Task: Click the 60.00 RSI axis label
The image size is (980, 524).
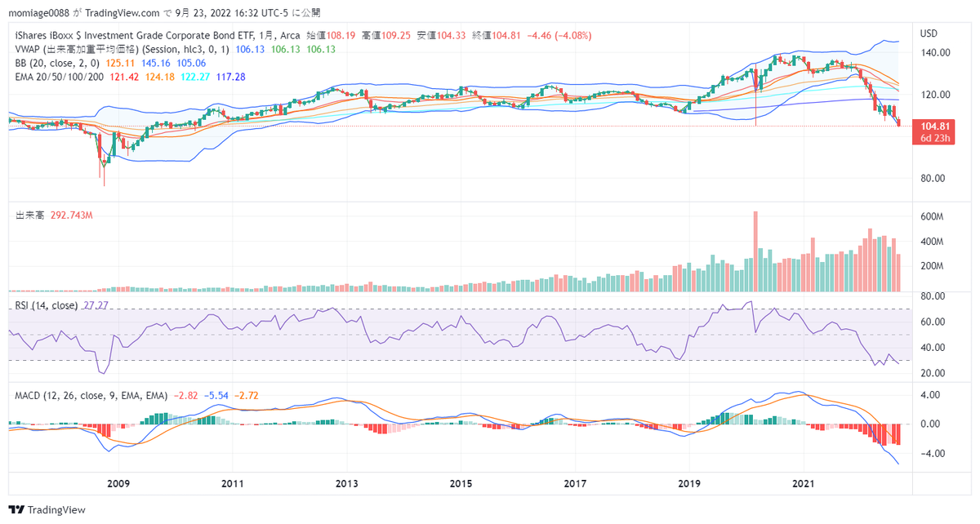Action: click(x=933, y=322)
